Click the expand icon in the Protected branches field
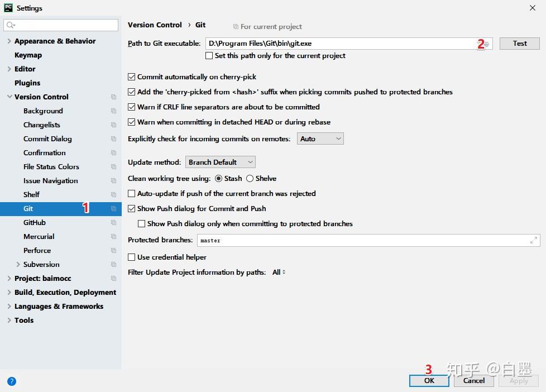 [534, 240]
